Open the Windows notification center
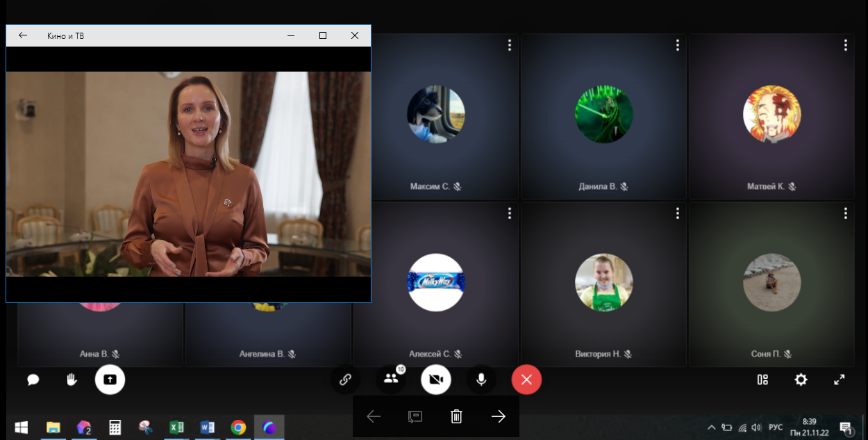 click(846, 427)
